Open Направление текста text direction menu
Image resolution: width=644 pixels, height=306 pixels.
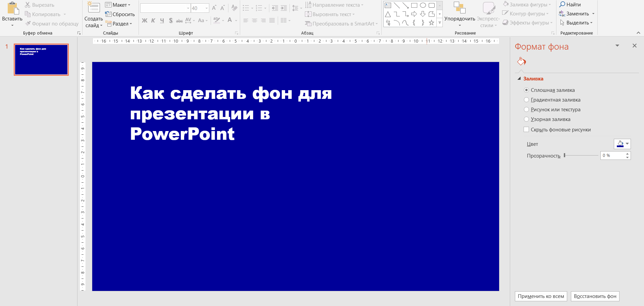334,5
